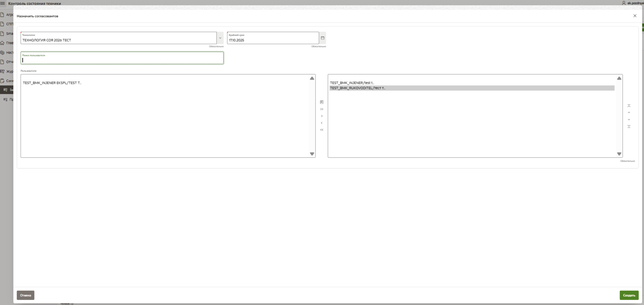
Task: Move selected approver up one position
Action: 629,113
